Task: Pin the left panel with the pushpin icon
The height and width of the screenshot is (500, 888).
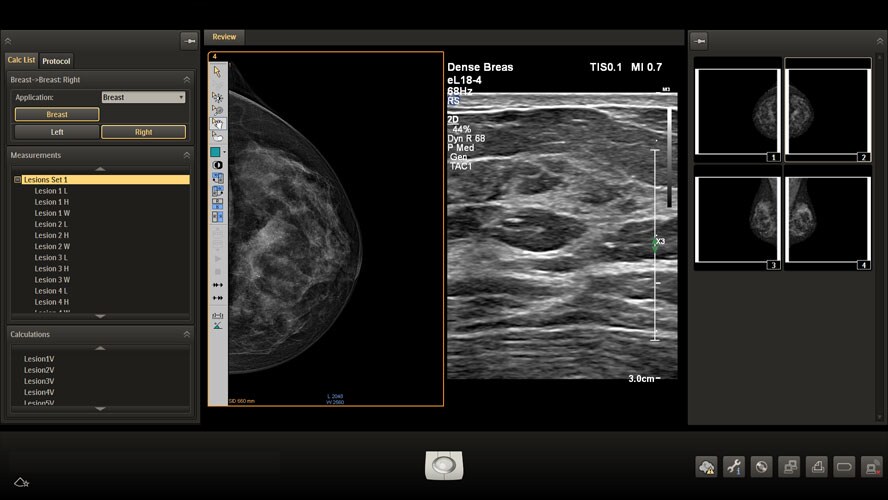Action: 189,41
